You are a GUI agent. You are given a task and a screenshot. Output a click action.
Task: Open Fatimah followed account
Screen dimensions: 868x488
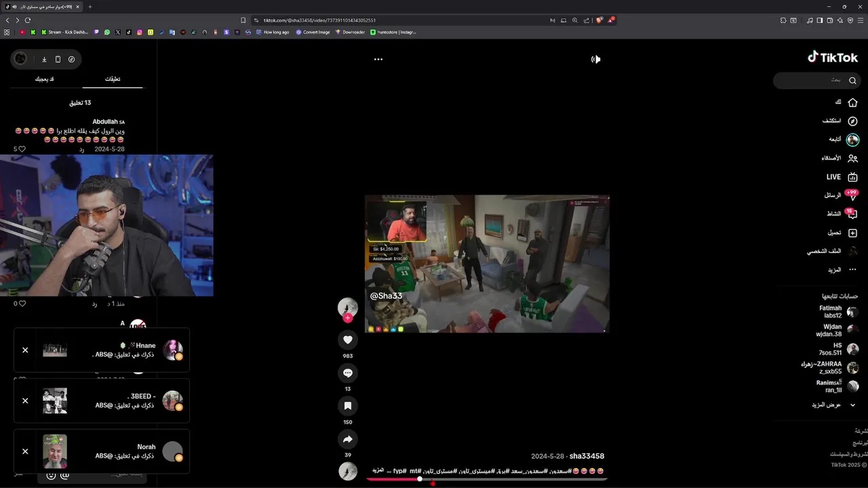[x=839, y=312]
